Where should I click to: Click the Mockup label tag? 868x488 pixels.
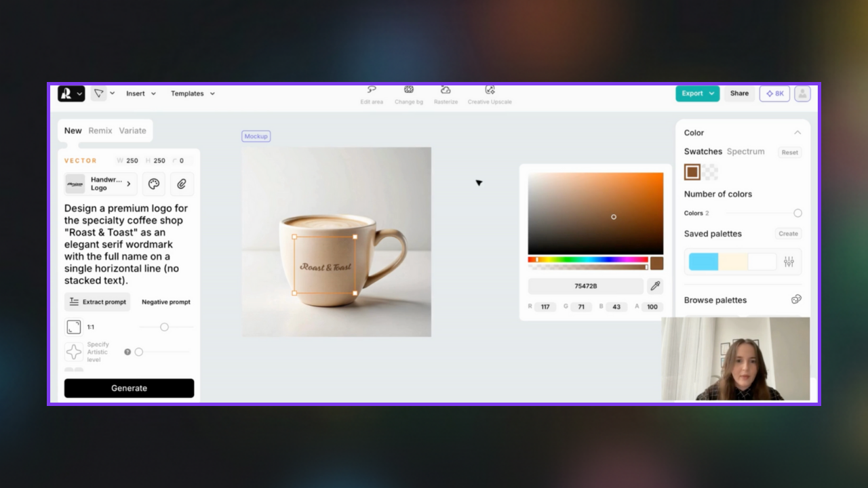[256, 136]
